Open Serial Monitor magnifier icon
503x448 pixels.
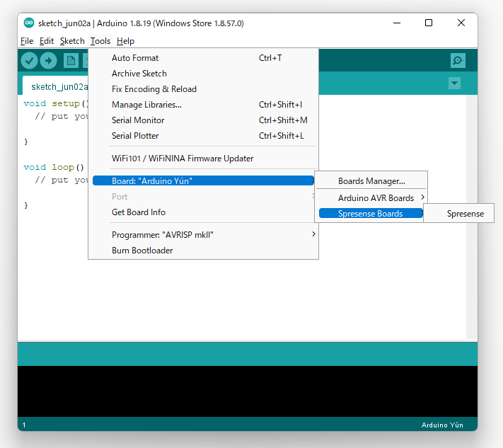(x=458, y=61)
